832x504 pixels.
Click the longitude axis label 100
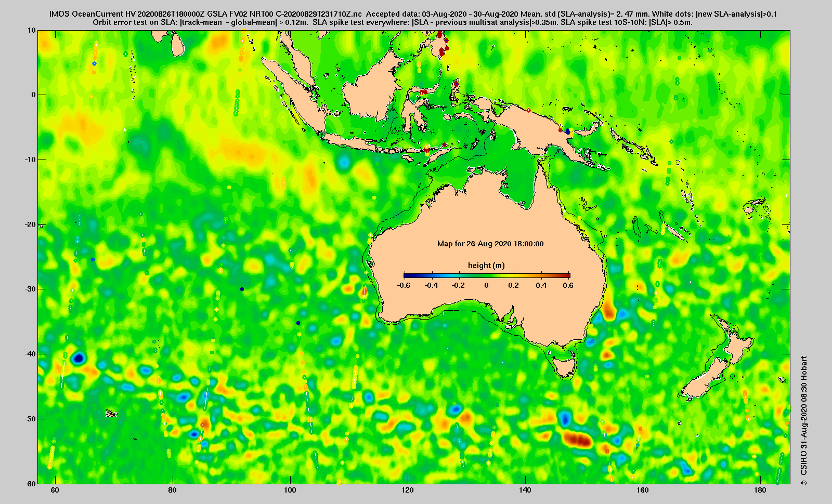(x=290, y=490)
